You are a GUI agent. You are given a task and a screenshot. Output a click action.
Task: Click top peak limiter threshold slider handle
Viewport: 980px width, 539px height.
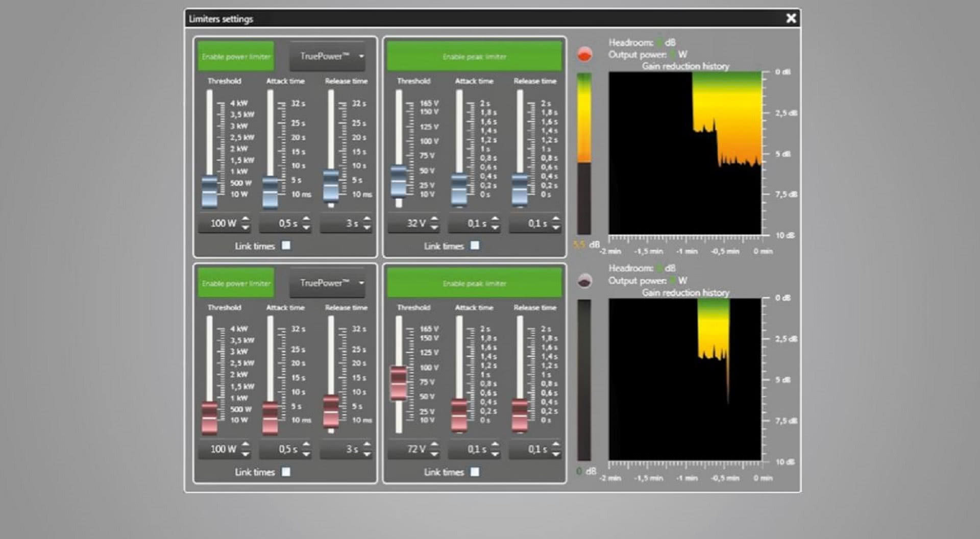399,182
